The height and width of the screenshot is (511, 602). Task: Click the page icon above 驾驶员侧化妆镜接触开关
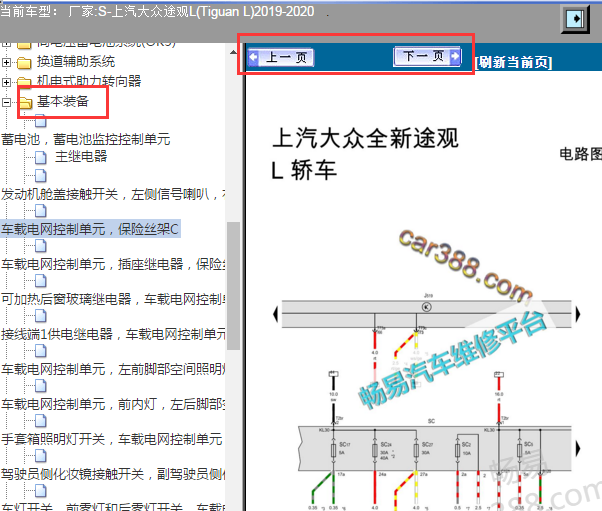[x=41, y=456]
